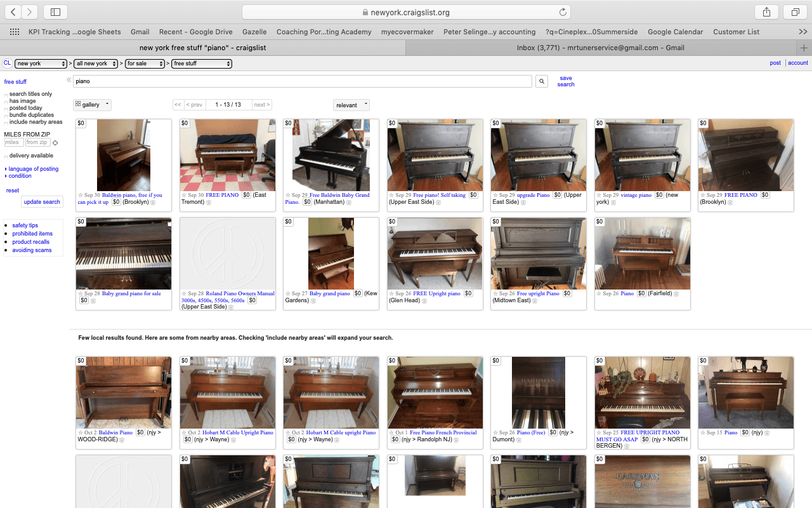Image resolution: width=812 pixels, height=508 pixels.
Task: Select the craigslist free stuff piano tab
Action: point(202,48)
